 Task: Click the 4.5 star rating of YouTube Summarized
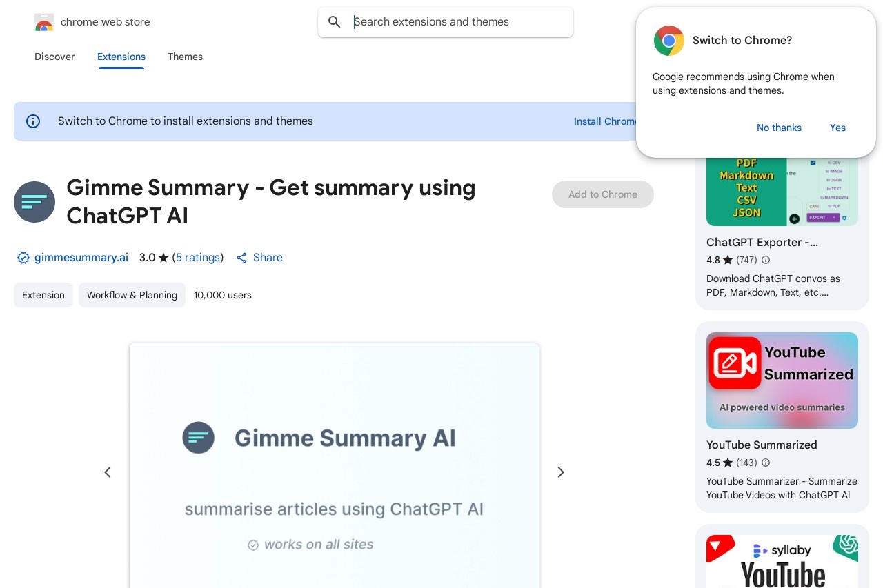pos(719,463)
